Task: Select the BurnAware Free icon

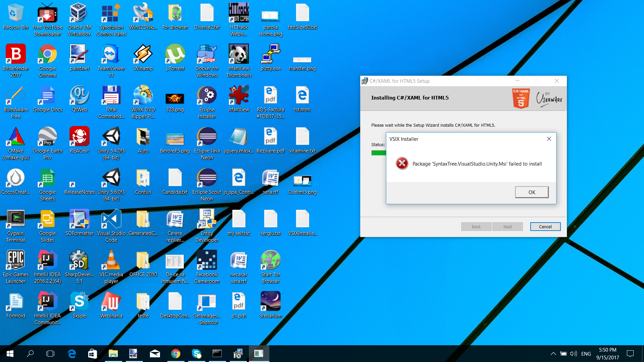Action: click(x=15, y=102)
